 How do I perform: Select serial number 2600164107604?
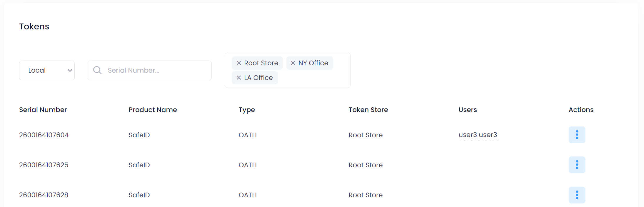(x=44, y=135)
